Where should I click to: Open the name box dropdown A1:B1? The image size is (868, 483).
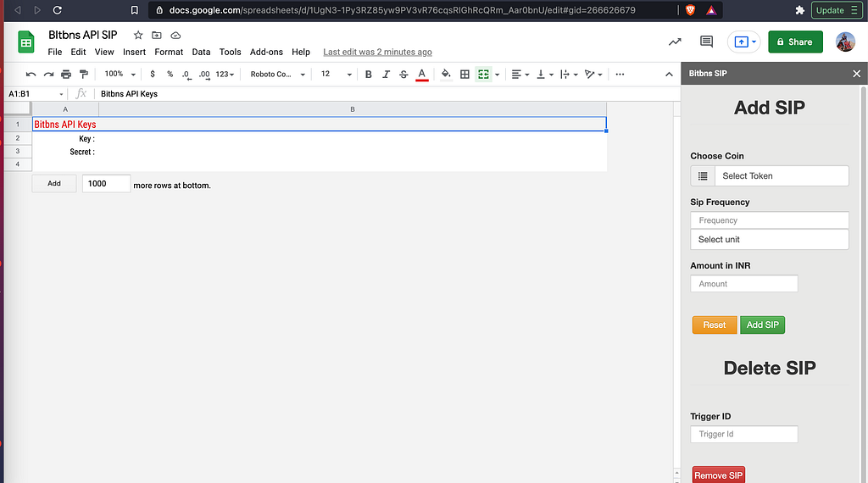61,94
